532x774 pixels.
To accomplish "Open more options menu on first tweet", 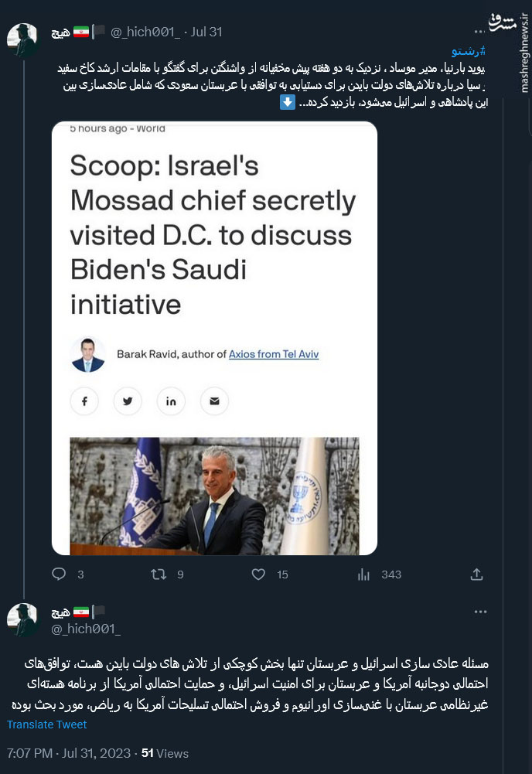I will pyautogui.click(x=480, y=29).
